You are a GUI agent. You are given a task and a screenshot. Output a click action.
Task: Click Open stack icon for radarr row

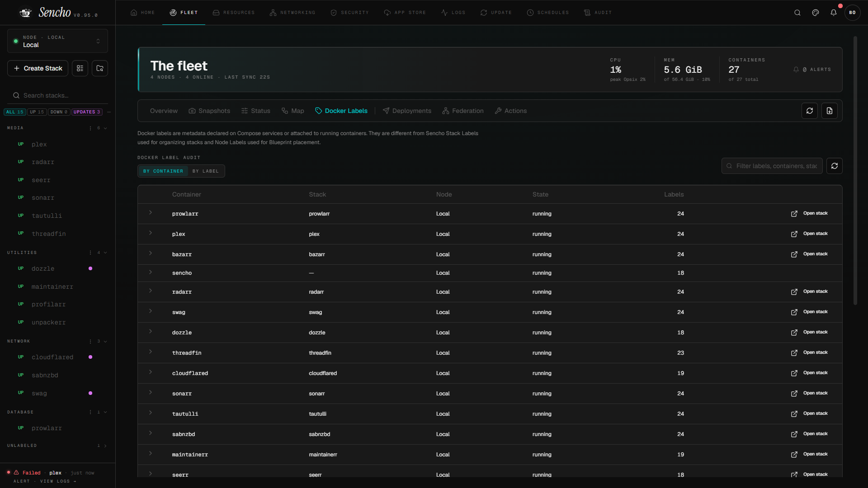794,292
